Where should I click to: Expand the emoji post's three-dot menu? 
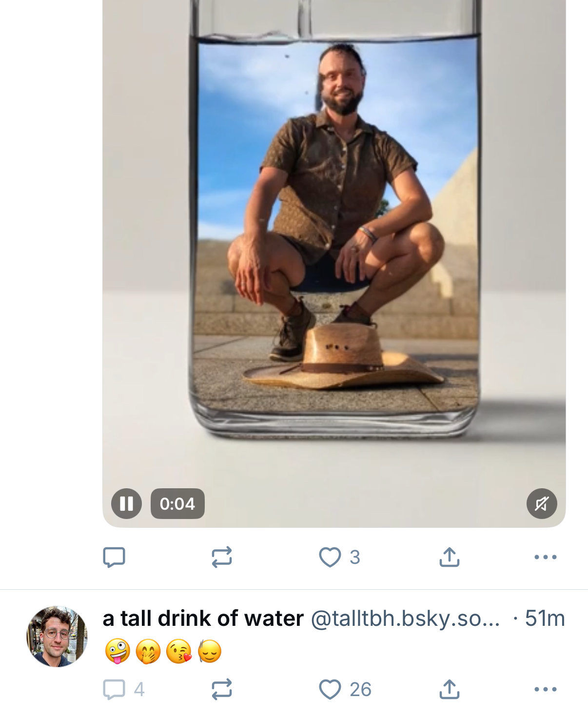coord(545,689)
